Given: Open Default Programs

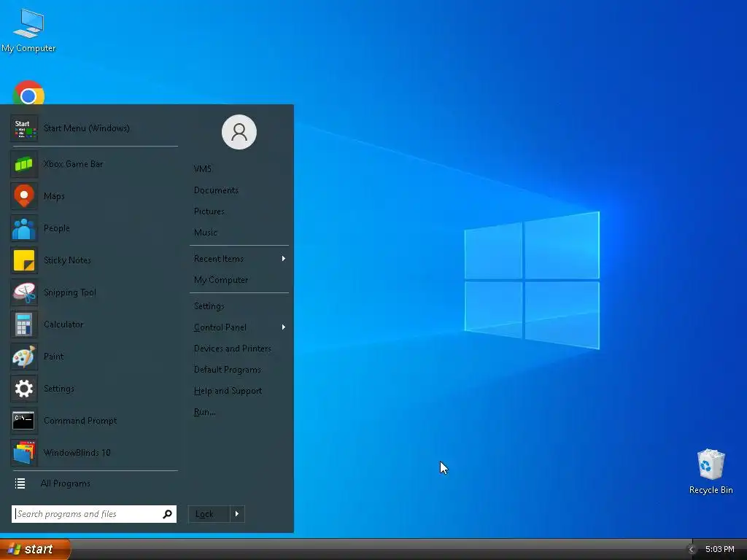Looking at the screenshot, I should click(x=228, y=370).
